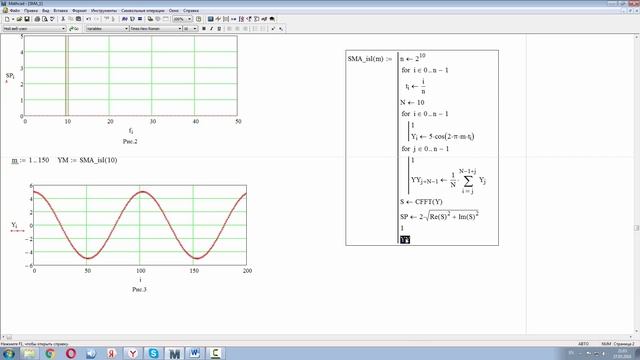Toggle Italic formatting
640x360 pixels.
(211, 29)
